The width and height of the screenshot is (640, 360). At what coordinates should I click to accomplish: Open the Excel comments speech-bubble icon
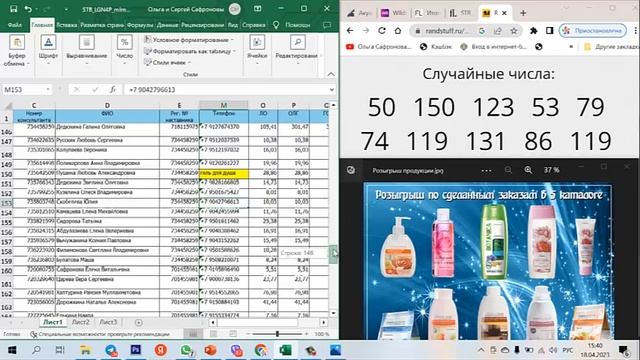coord(327,25)
